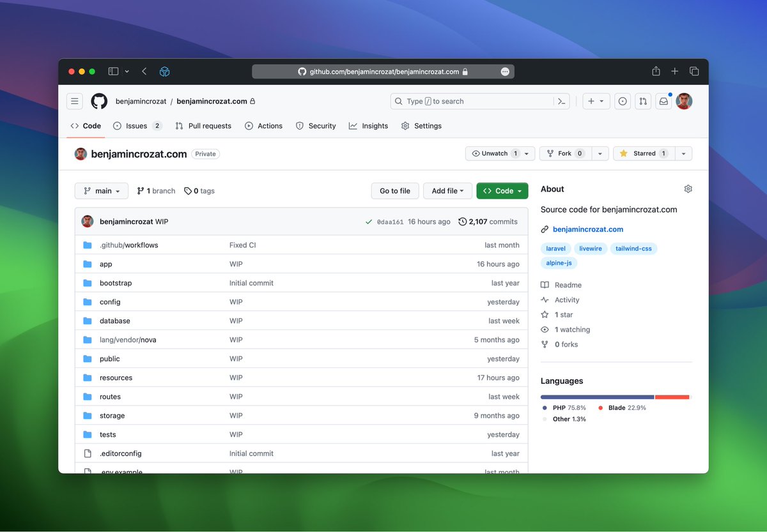This screenshot has height=532, width=767.
Task: Open the 2,107 commits history link
Action: pyautogui.click(x=488, y=222)
